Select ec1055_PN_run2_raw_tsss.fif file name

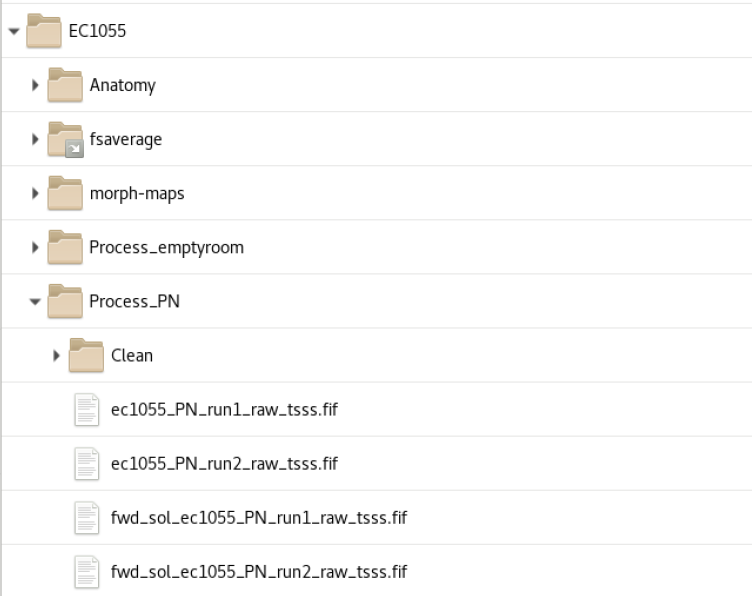click(224, 463)
